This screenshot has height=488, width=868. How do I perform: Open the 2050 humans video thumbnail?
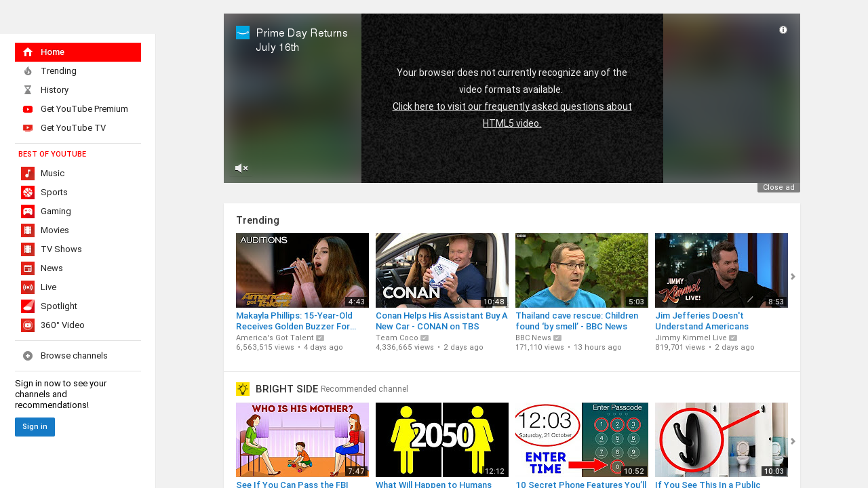click(x=442, y=440)
